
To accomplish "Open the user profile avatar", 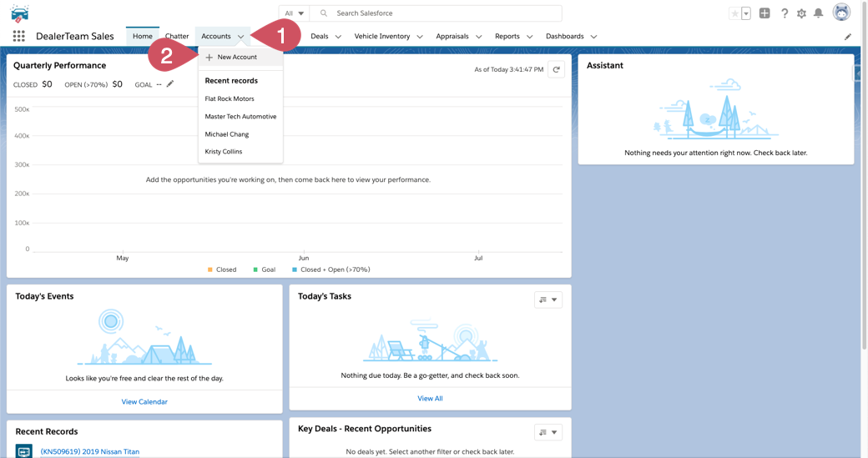I will coord(841,13).
